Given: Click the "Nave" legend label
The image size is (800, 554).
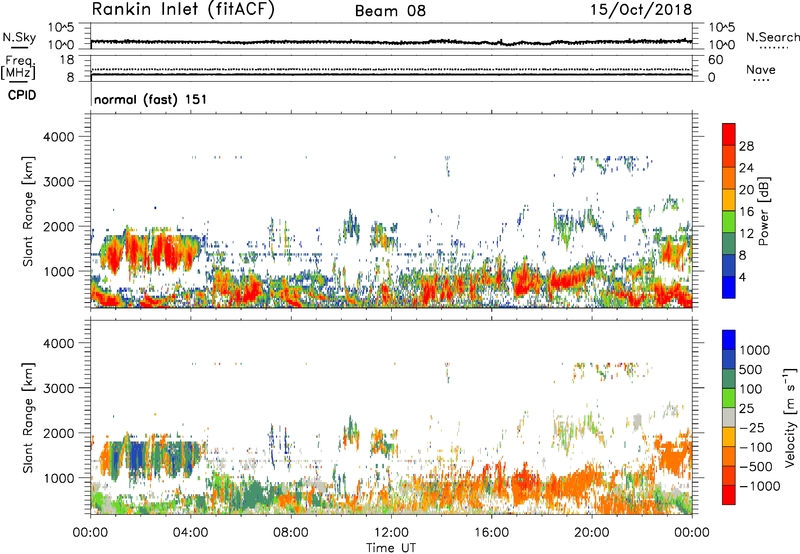Looking at the screenshot, I should [x=761, y=70].
